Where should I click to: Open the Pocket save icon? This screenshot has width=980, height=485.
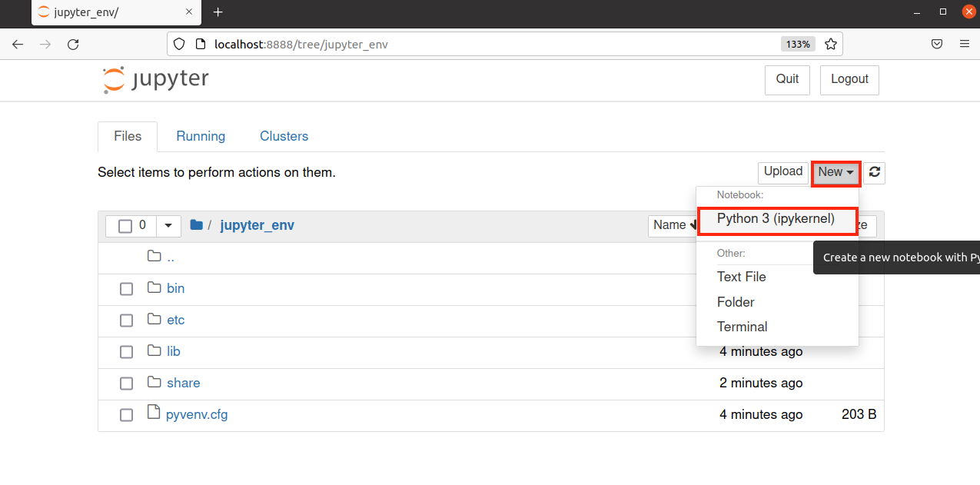coord(937,45)
